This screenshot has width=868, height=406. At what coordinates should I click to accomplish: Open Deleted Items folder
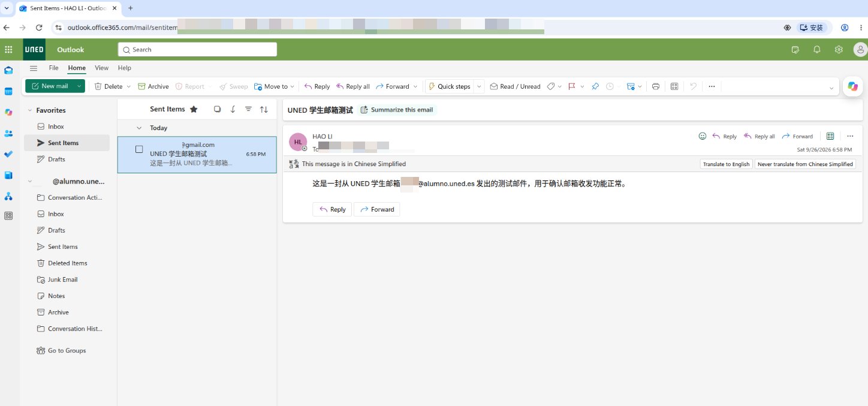tap(67, 263)
